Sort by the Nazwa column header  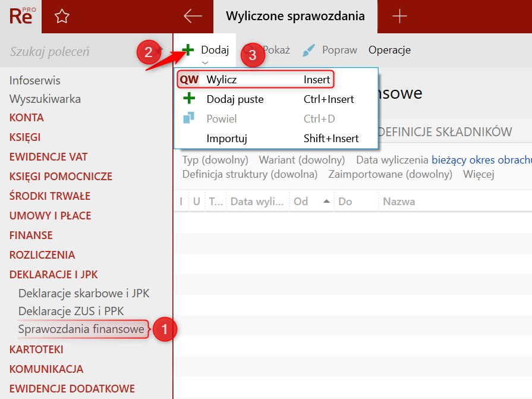[455, 202]
